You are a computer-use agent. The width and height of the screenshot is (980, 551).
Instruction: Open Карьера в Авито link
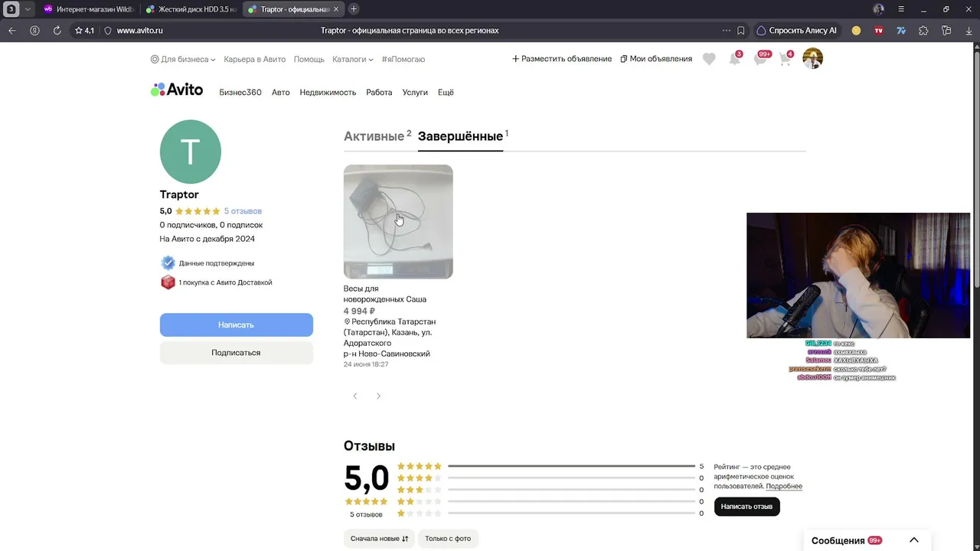pos(255,59)
